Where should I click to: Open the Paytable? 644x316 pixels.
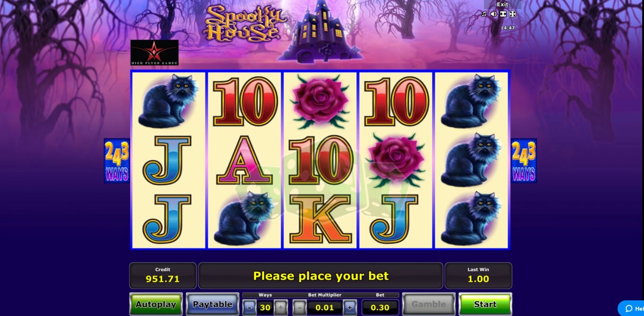[212, 304]
